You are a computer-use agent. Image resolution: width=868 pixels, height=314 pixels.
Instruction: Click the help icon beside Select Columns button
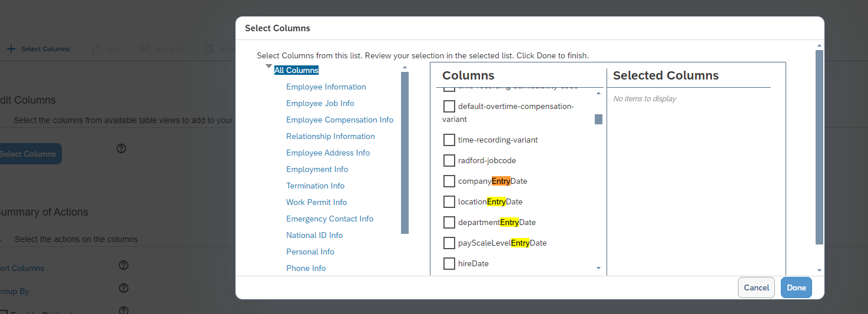[121, 148]
